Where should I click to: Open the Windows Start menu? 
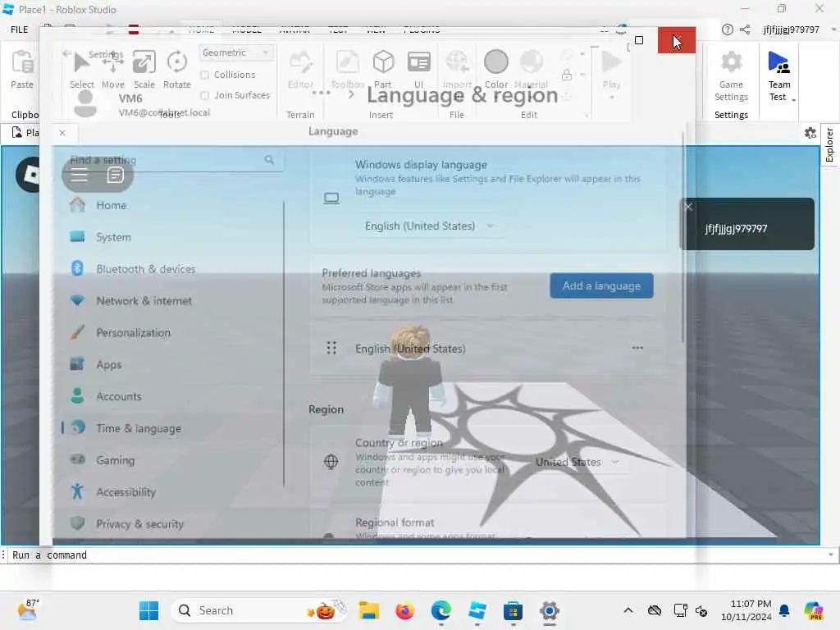[x=148, y=610]
